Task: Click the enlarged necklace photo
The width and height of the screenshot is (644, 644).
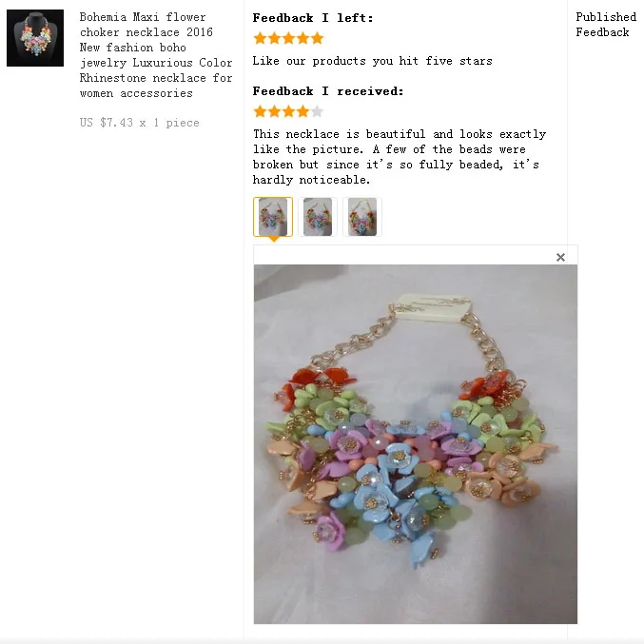Action: click(x=416, y=444)
